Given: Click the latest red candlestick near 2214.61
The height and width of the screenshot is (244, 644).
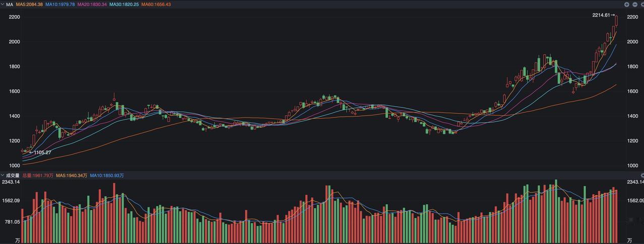Looking at the screenshot, I should (616, 21).
